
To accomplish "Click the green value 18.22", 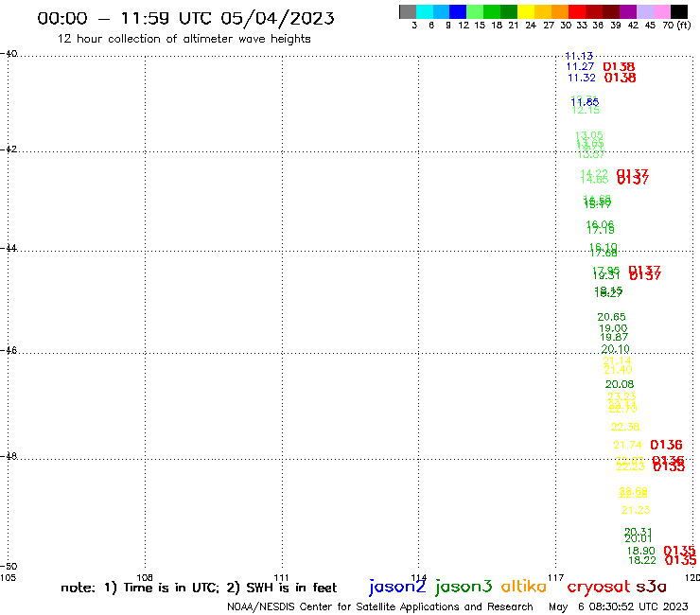I will click(x=642, y=560).
